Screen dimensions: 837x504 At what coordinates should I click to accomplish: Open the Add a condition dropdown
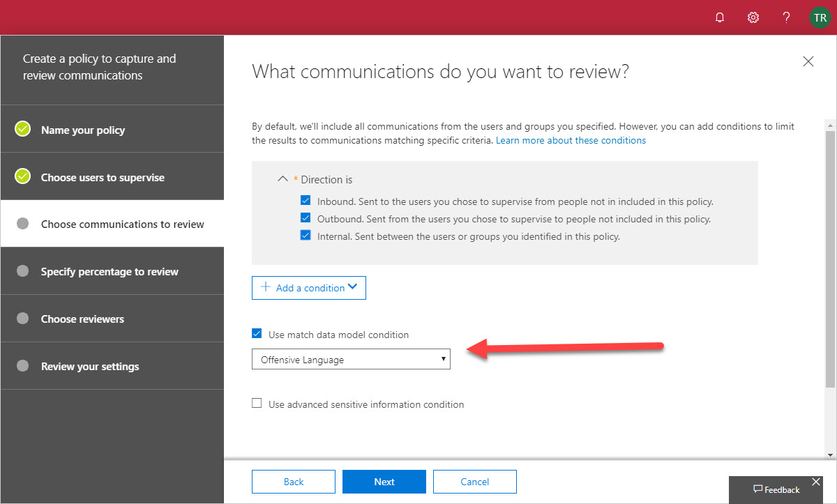point(309,288)
